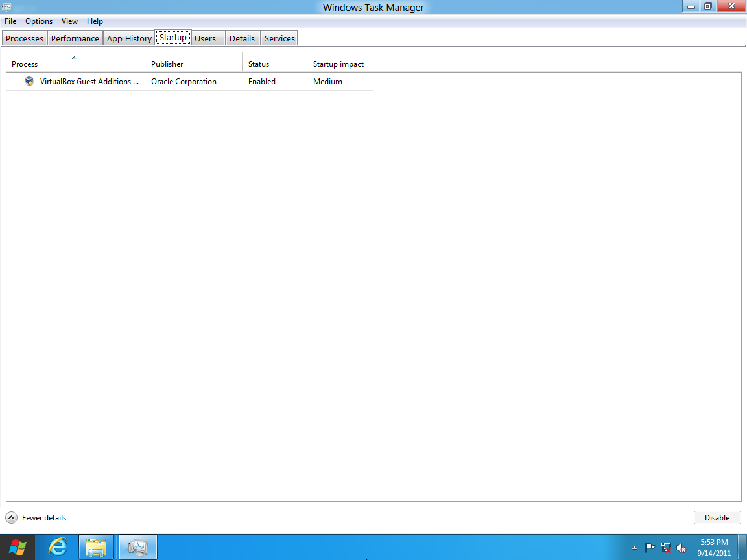747x560 pixels.
Task: Restore down the Task Manager window
Action: coord(708,6)
